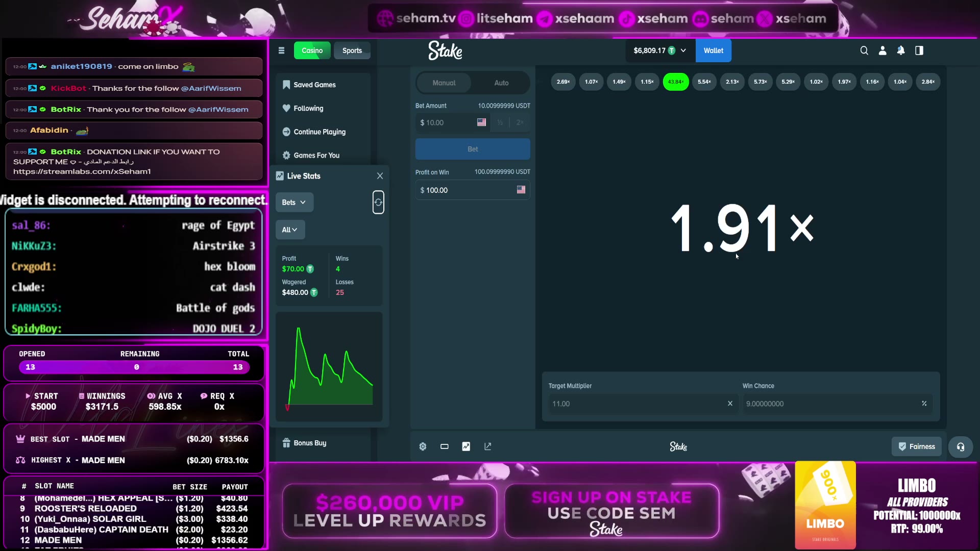Open Continue Playing menu item
The image size is (980, 551).
(x=323, y=132)
